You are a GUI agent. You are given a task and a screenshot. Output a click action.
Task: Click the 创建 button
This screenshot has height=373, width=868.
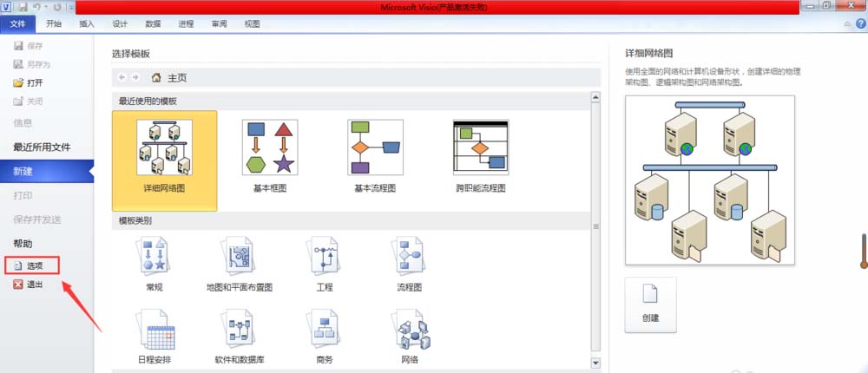pyautogui.click(x=650, y=305)
